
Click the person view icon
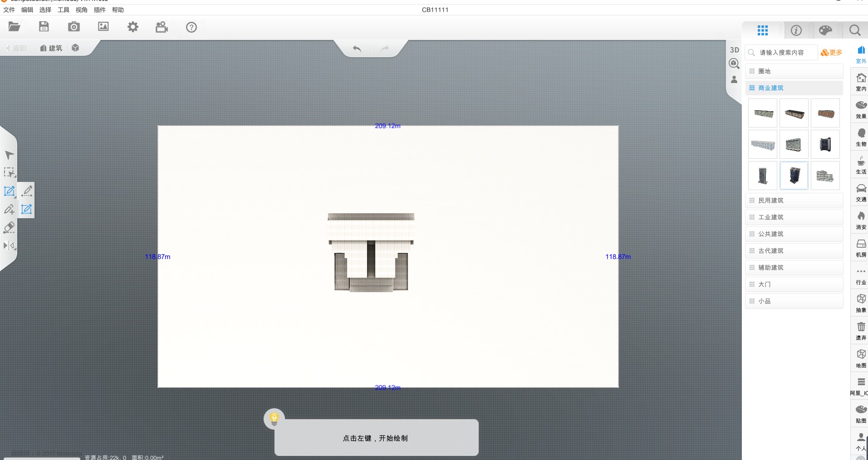pyautogui.click(x=734, y=79)
